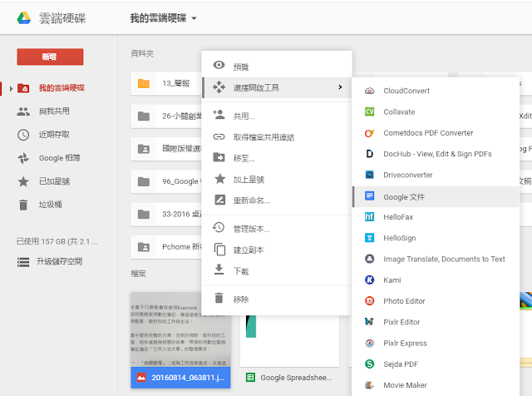Choose 取得檔案共用連結 from the menu
The width and height of the screenshot is (532, 396).
pyautogui.click(x=277, y=137)
